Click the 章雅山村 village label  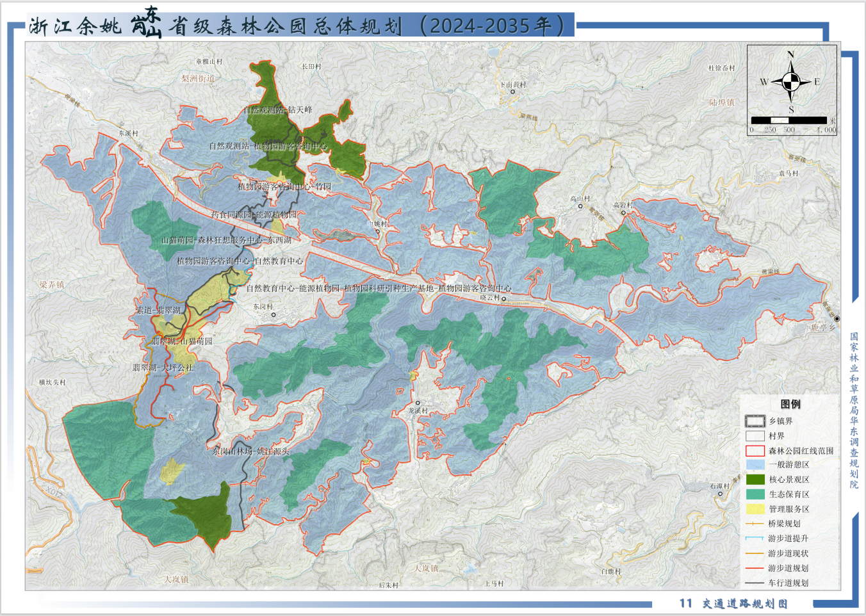pos(209,62)
